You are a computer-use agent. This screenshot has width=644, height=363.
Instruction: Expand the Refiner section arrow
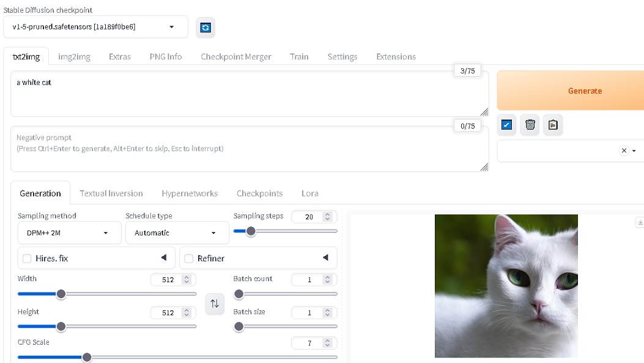tap(325, 258)
